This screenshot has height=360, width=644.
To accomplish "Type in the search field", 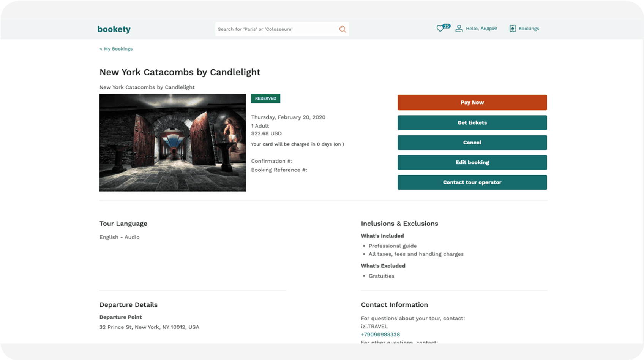I will (276, 29).
